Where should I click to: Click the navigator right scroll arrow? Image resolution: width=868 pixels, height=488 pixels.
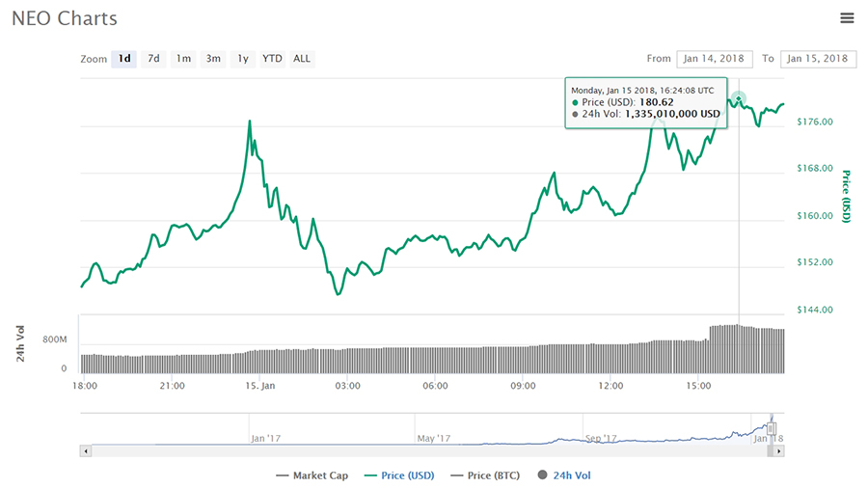pyautogui.click(x=779, y=451)
